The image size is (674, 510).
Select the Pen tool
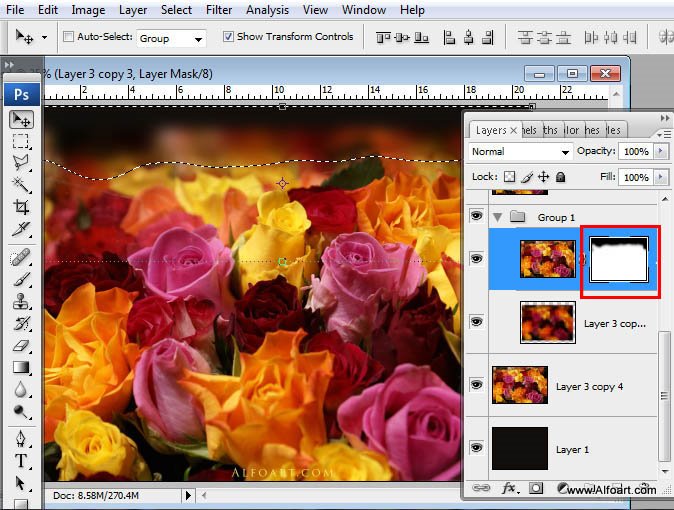[21, 439]
